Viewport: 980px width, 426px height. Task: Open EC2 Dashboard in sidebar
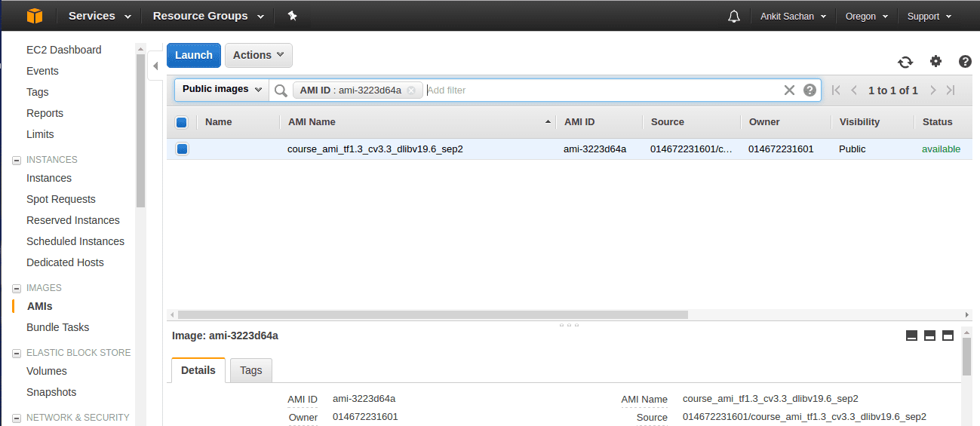point(63,50)
